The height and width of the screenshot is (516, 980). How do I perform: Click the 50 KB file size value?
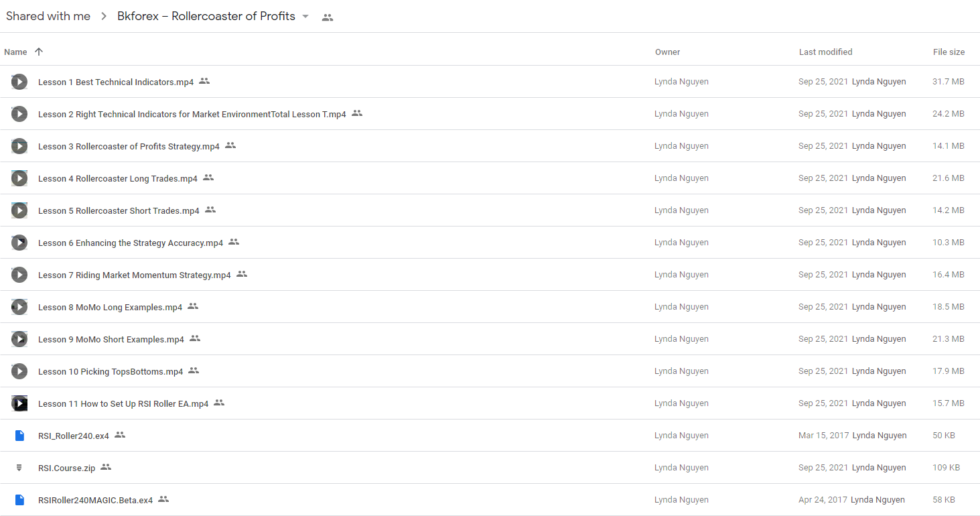click(x=944, y=436)
